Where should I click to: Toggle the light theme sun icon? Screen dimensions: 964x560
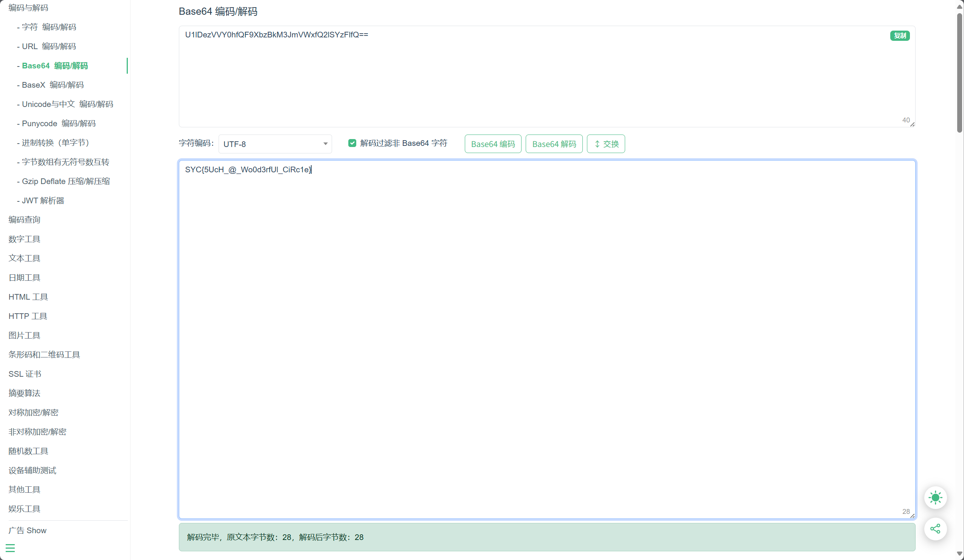pyautogui.click(x=935, y=497)
